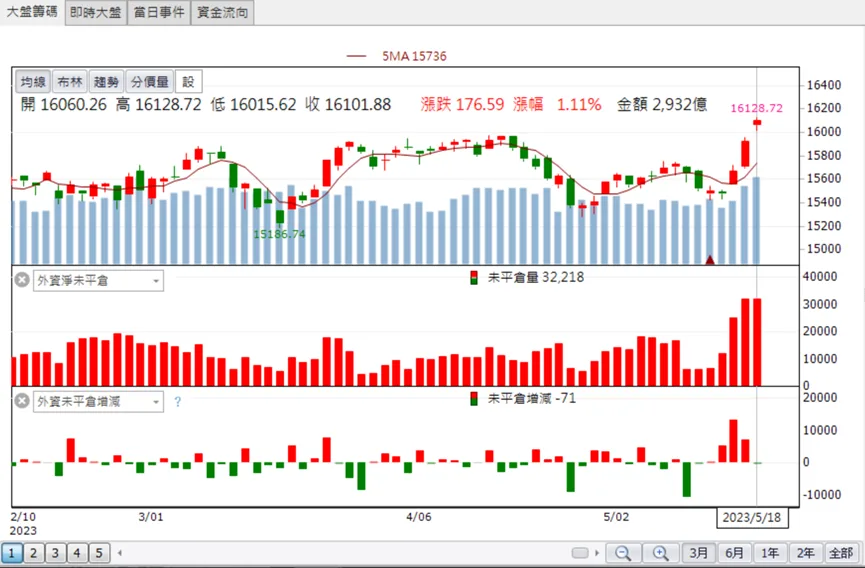Viewport: 865px width, 568px height.
Task: Select page 5 button
Action: coord(99,553)
